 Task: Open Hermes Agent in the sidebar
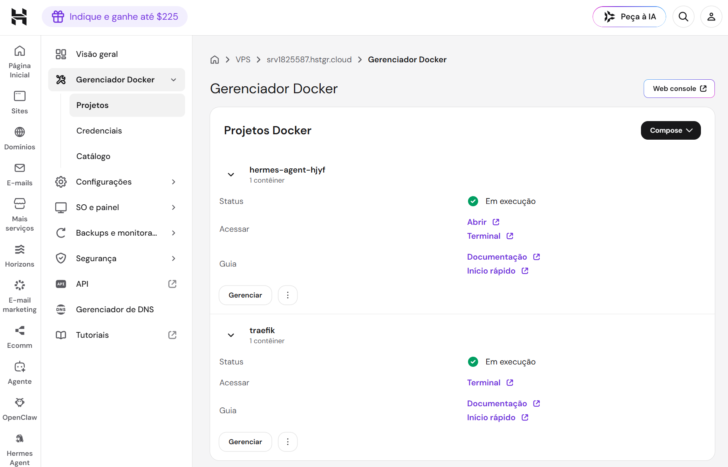coord(20,449)
